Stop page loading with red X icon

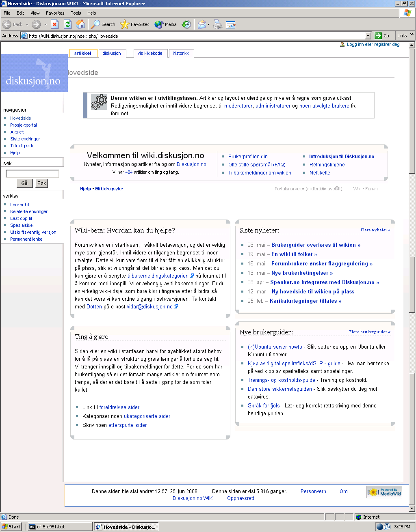[x=55, y=24]
